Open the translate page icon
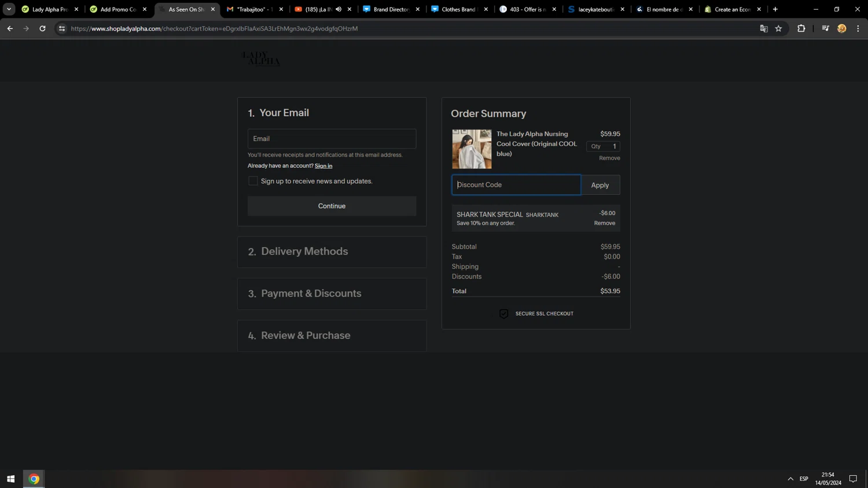The height and width of the screenshot is (488, 868). [764, 28]
